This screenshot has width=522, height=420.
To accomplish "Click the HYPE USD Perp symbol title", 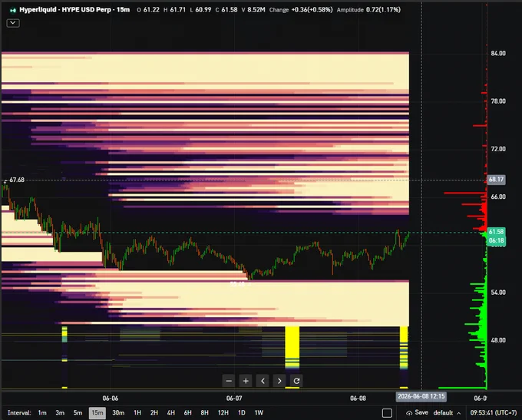I will pyautogui.click(x=74, y=10).
